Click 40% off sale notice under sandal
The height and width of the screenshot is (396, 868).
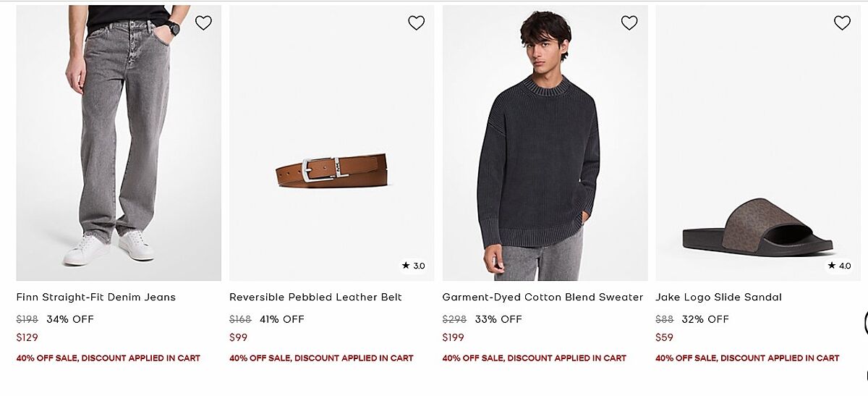point(747,358)
